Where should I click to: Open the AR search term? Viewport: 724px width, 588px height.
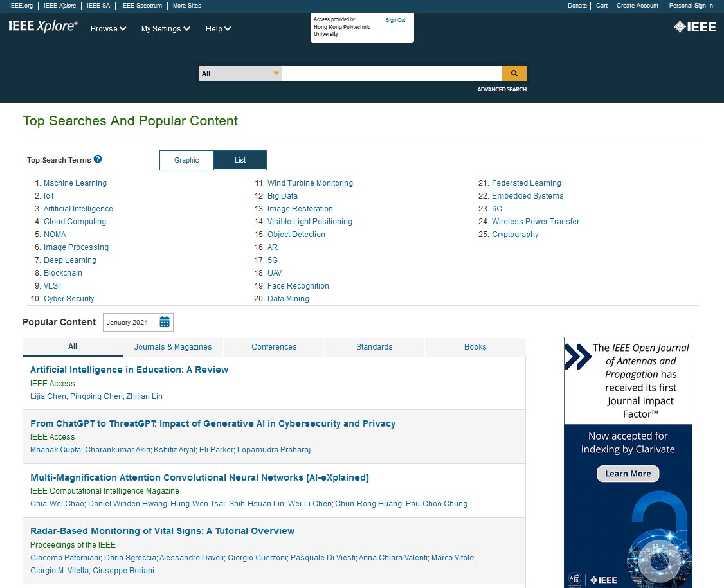[273, 247]
